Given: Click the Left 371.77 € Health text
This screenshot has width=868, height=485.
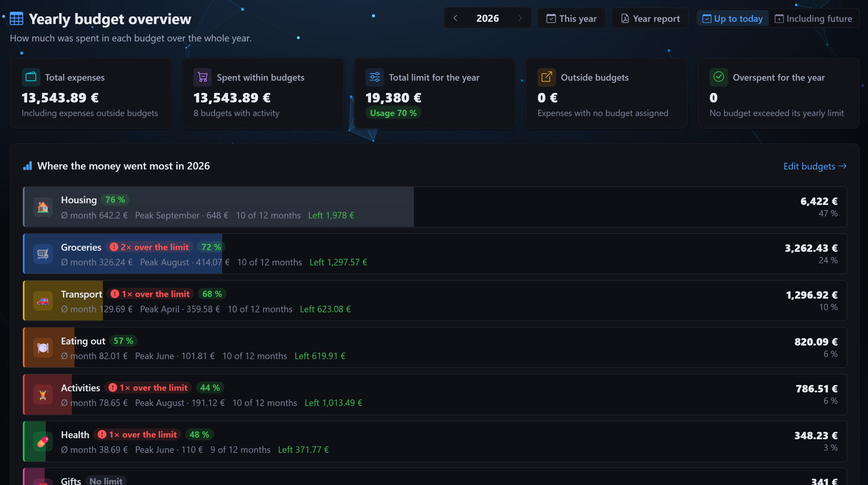Looking at the screenshot, I should [303, 450].
